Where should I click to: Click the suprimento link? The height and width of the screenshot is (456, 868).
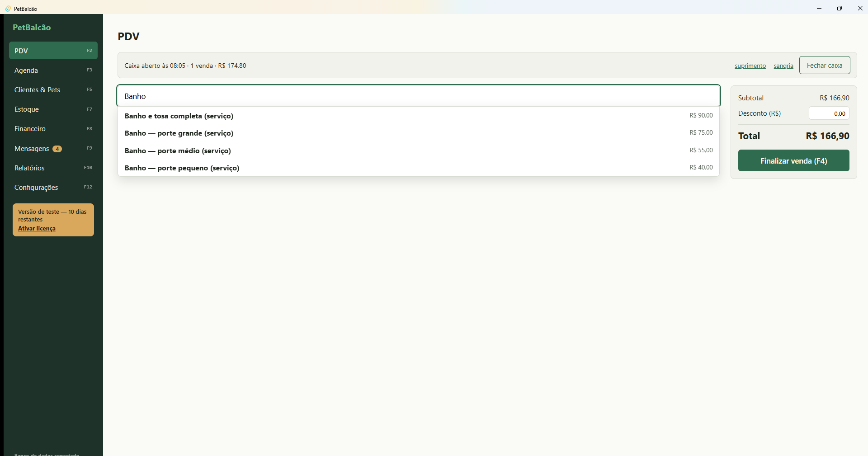pyautogui.click(x=750, y=66)
